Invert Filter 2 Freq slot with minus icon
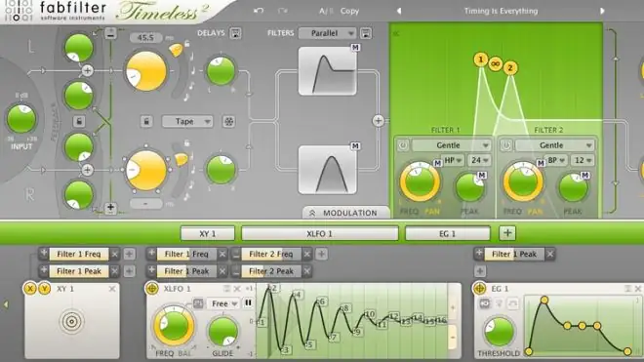This screenshot has height=362, width=644. pos(236,255)
